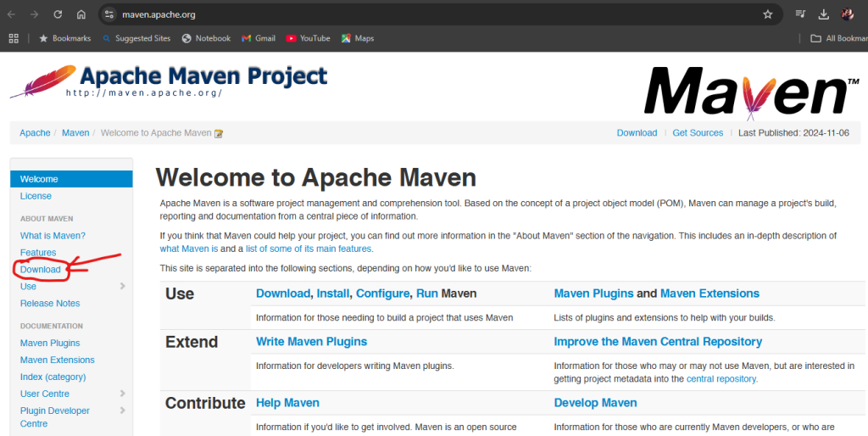Click the site information icon in address bar

tap(108, 14)
